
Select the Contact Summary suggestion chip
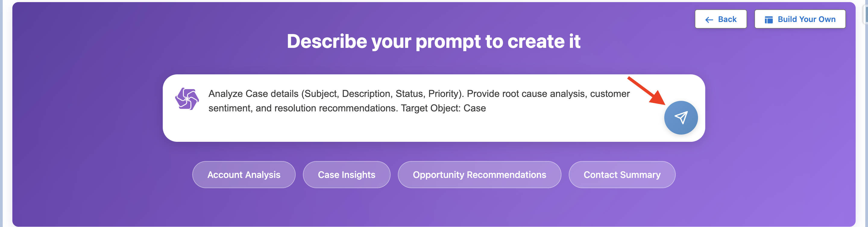click(x=622, y=174)
